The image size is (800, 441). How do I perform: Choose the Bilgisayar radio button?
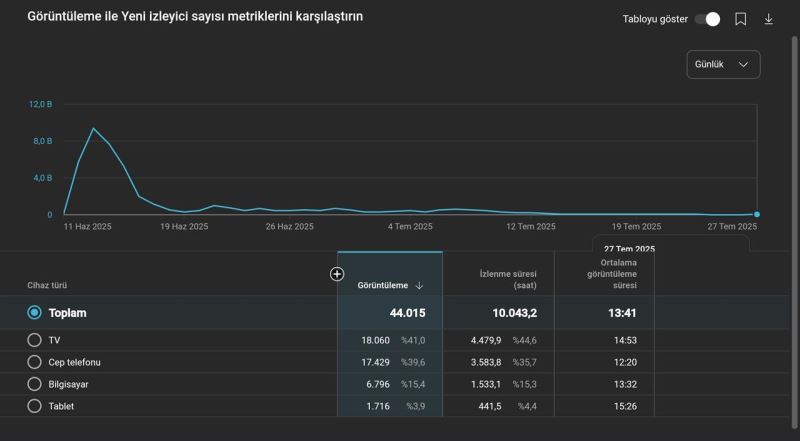[35, 384]
